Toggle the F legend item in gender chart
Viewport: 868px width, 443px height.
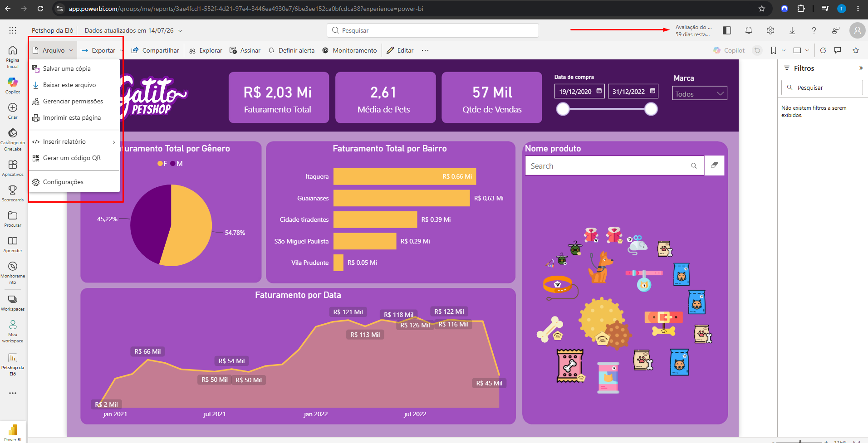tap(162, 164)
